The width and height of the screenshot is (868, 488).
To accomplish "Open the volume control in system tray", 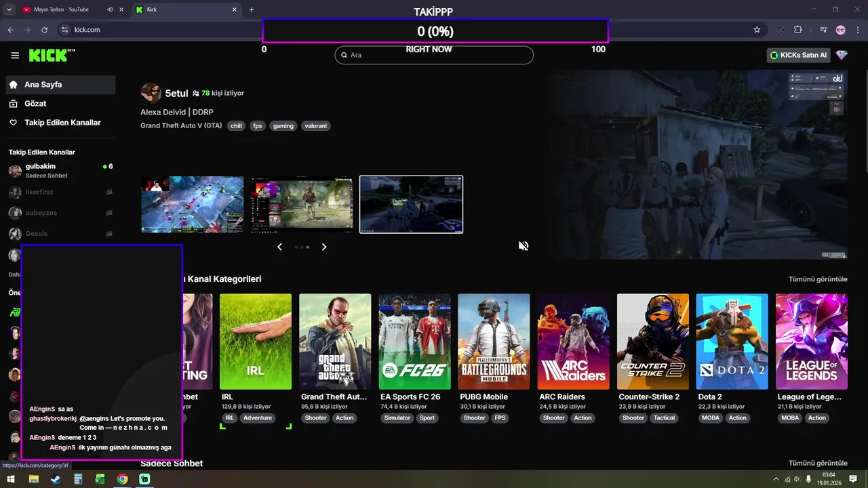I will point(795,479).
